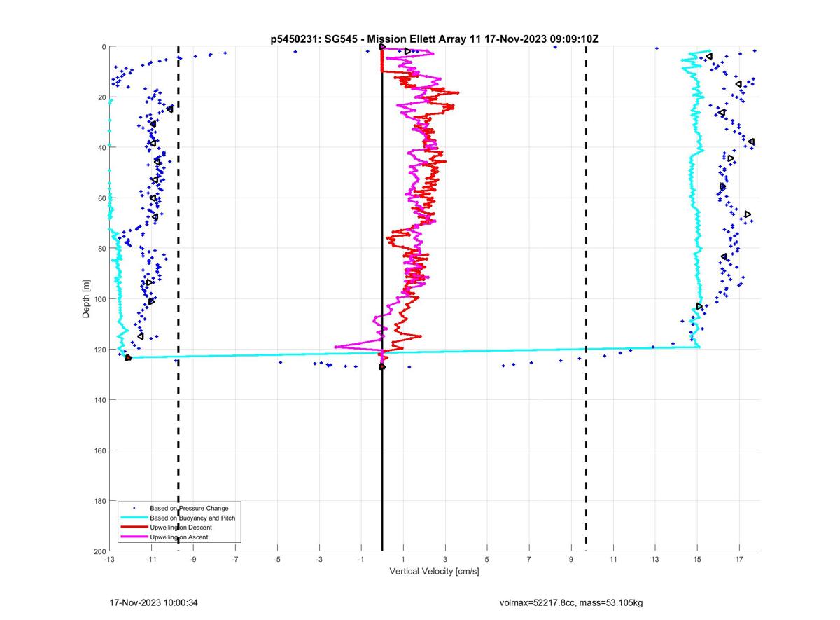Viewport: 840px width, 620px height.
Task: Click velocity-axis tick label "-5"
Action: coord(277,560)
